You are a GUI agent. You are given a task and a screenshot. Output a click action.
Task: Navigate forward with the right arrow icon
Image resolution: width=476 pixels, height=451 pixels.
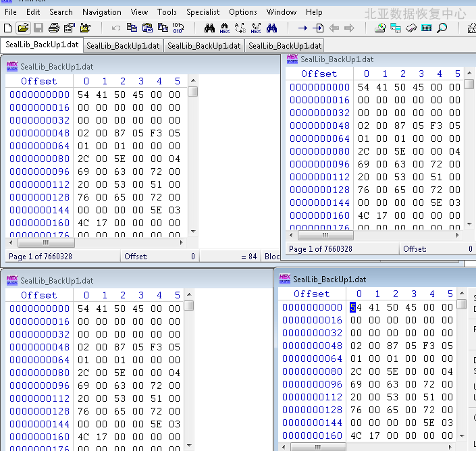[350, 28]
